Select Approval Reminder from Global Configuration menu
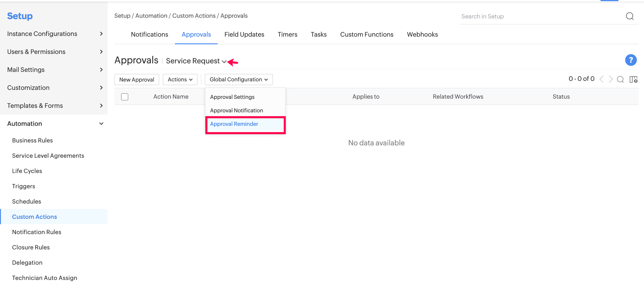 click(234, 124)
